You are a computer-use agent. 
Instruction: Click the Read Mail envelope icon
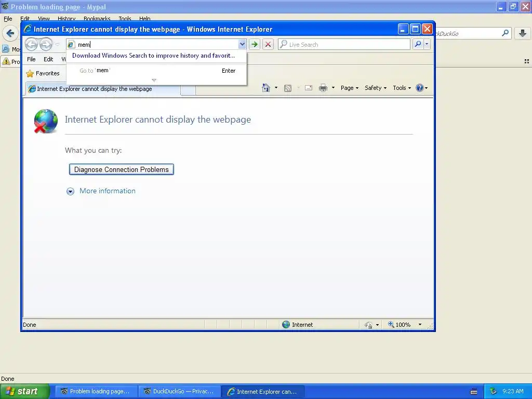coord(309,88)
